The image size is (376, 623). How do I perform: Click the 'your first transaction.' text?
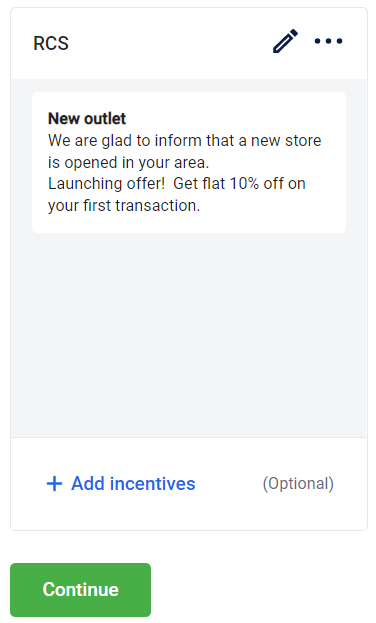pos(124,205)
